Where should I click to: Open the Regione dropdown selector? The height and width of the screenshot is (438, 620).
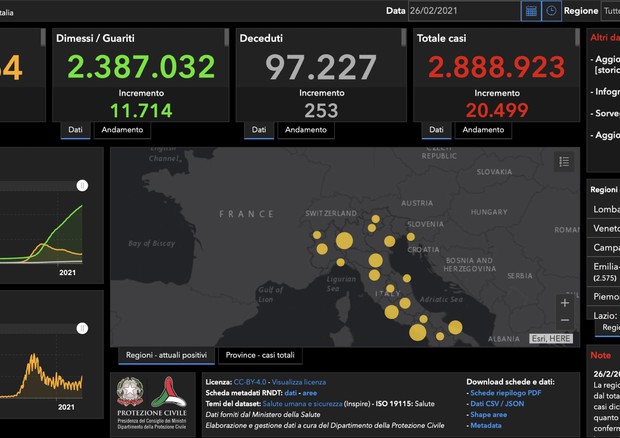click(x=609, y=11)
